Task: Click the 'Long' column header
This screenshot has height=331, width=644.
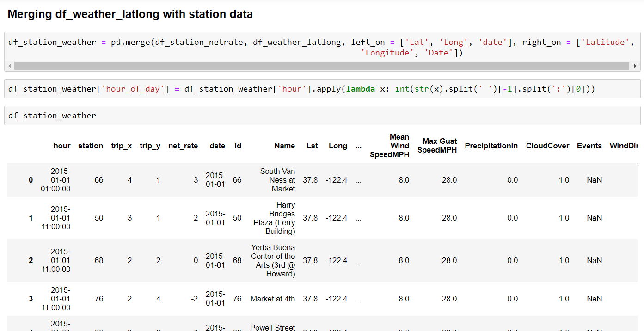Action: point(338,146)
